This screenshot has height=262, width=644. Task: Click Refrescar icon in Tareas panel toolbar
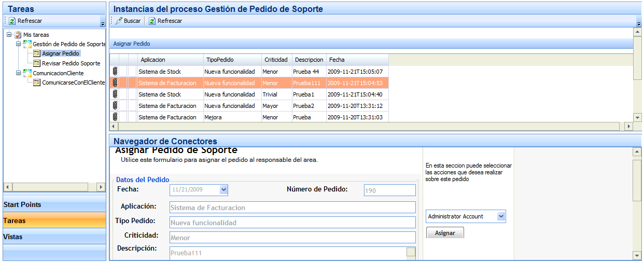click(x=12, y=21)
